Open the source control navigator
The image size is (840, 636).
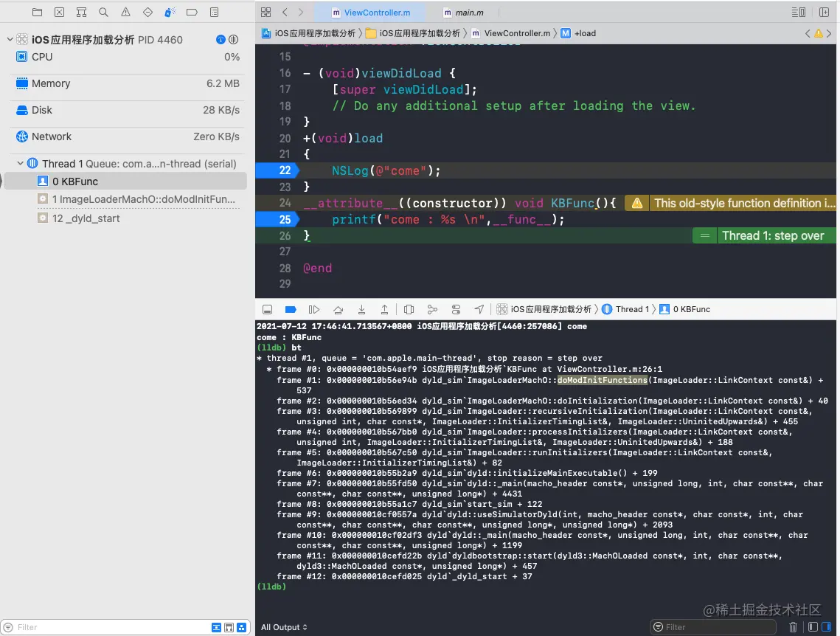coord(60,12)
